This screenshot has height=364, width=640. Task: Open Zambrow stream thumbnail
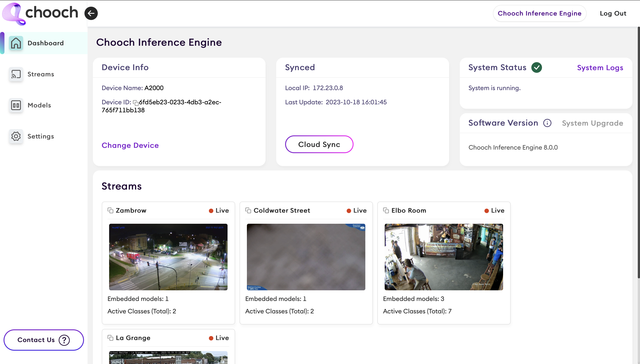tap(168, 257)
